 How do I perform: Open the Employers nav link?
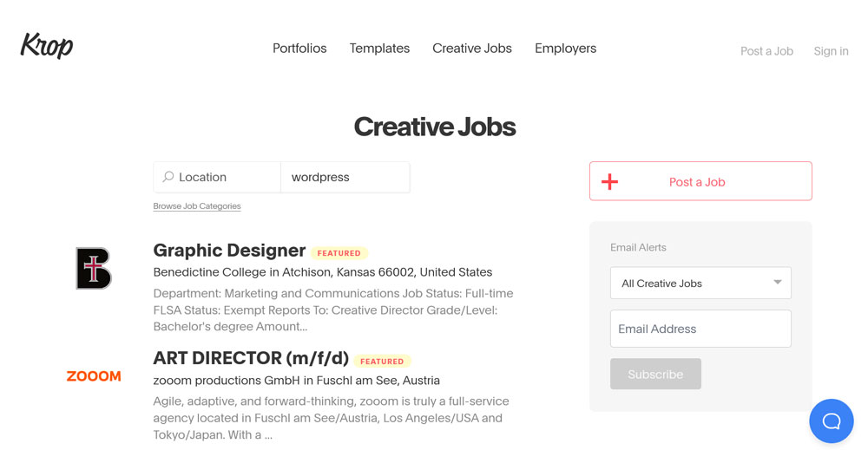pos(565,49)
